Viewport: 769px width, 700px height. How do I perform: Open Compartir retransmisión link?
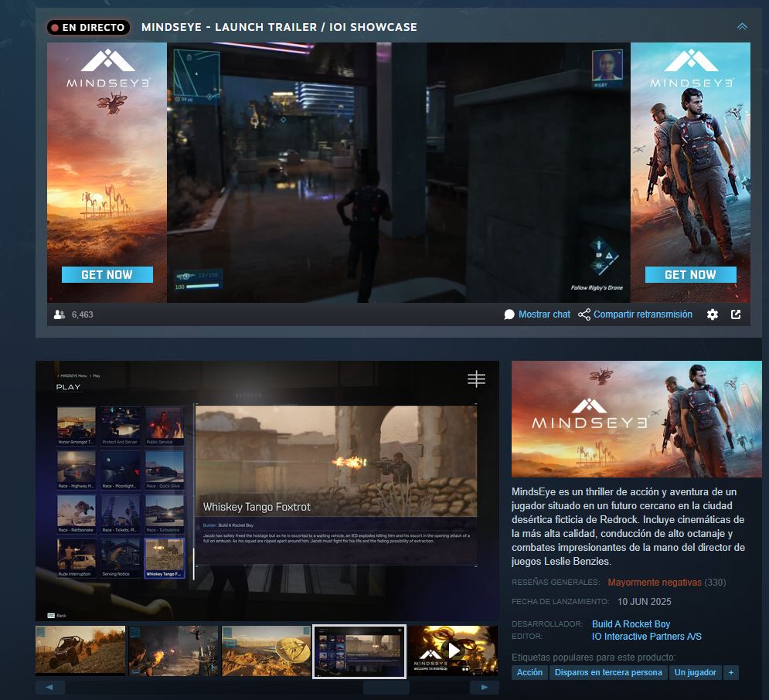click(x=643, y=314)
